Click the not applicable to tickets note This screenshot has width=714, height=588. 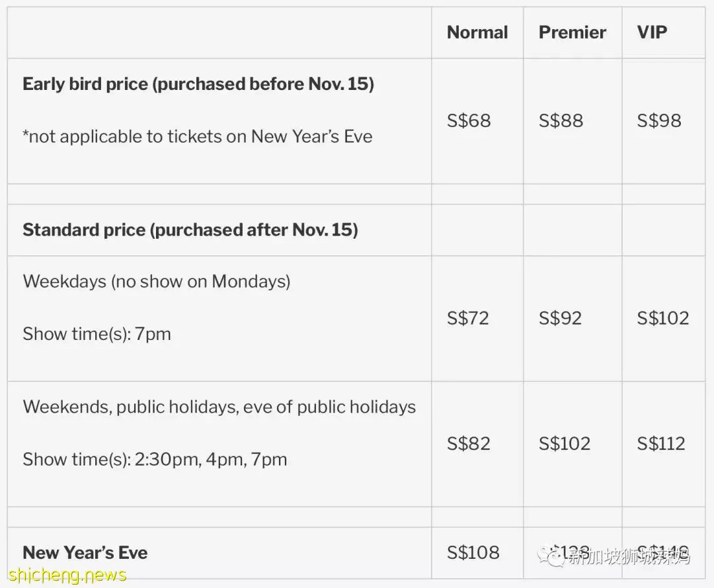[198, 137]
